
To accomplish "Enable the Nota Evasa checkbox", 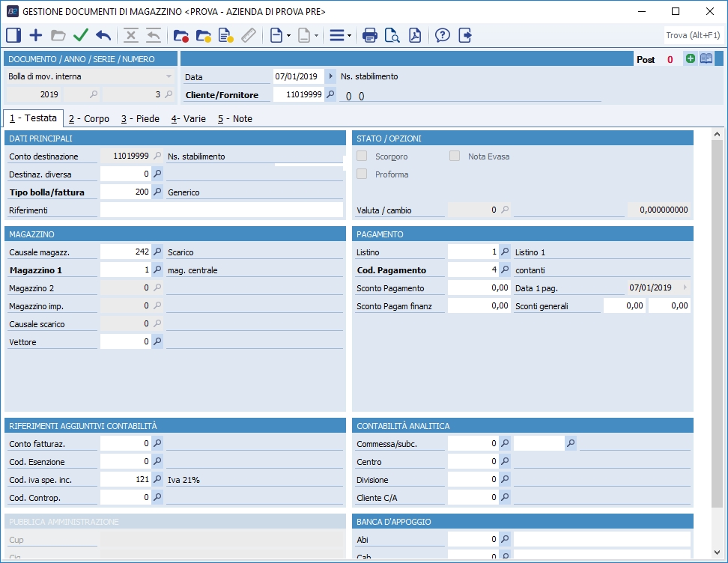I will pyautogui.click(x=455, y=156).
